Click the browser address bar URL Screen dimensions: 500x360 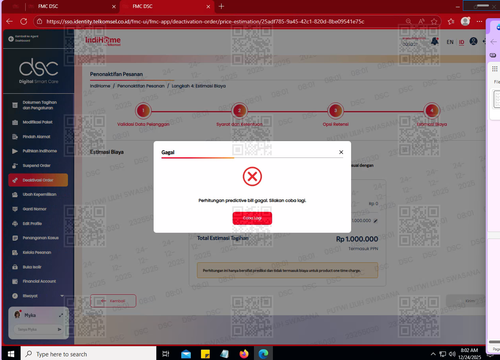pos(205,21)
